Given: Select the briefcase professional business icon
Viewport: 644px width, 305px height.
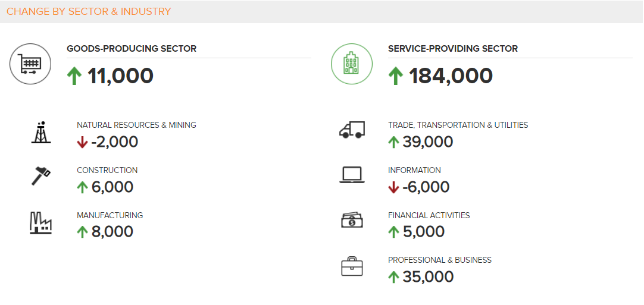Looking at the screenshot, I should coord(352,266).
